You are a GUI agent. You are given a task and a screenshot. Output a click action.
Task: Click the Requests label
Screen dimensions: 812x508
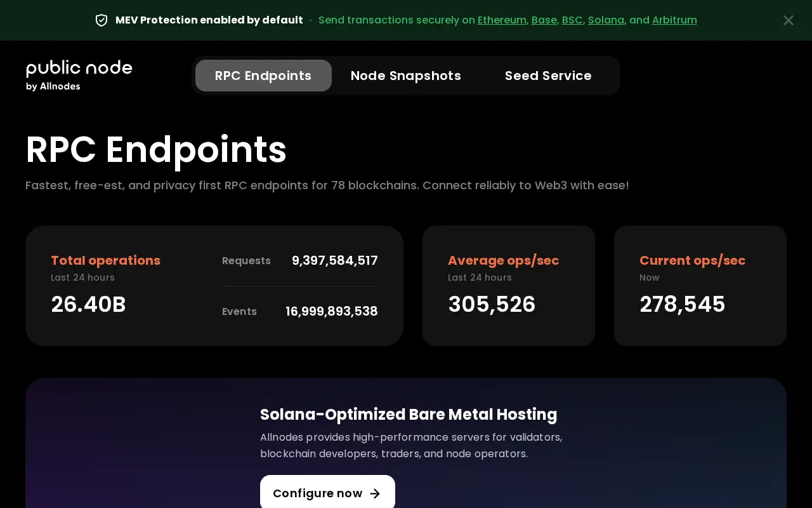[246, 260]
